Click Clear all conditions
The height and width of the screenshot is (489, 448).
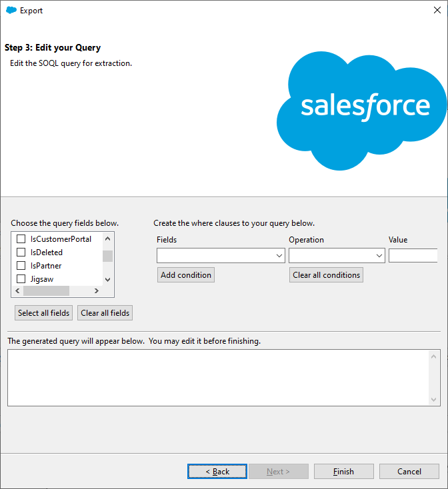pos(326,274)
